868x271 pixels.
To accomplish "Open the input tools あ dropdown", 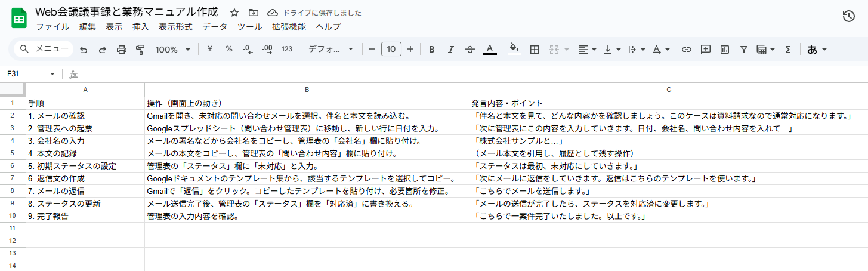I will (817, 50).
